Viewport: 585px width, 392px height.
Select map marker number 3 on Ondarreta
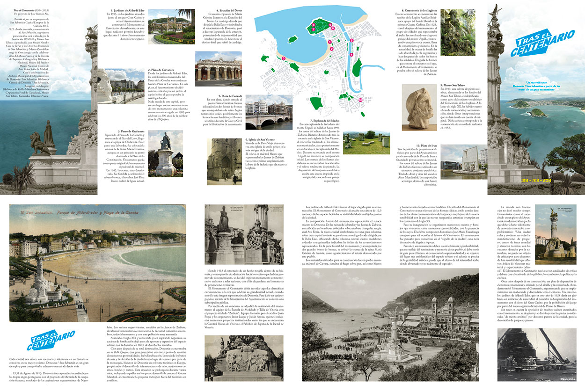click(284, 58)
